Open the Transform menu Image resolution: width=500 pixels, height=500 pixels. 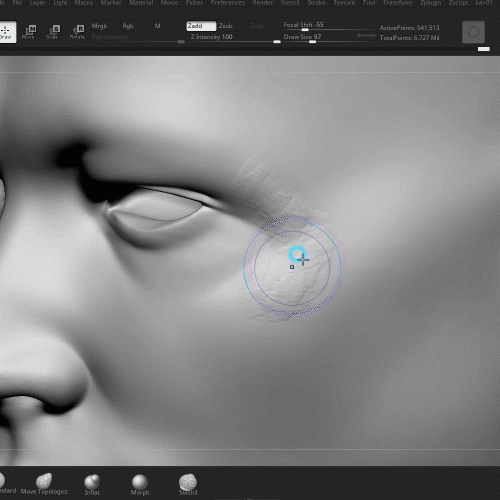[397, 3]
